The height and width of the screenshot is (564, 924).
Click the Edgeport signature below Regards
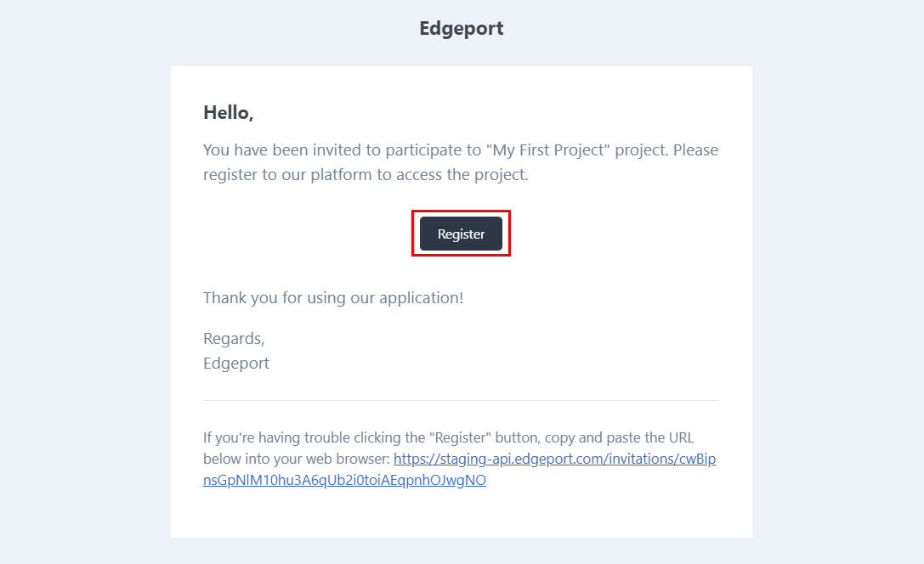click(x=236, y=364)
